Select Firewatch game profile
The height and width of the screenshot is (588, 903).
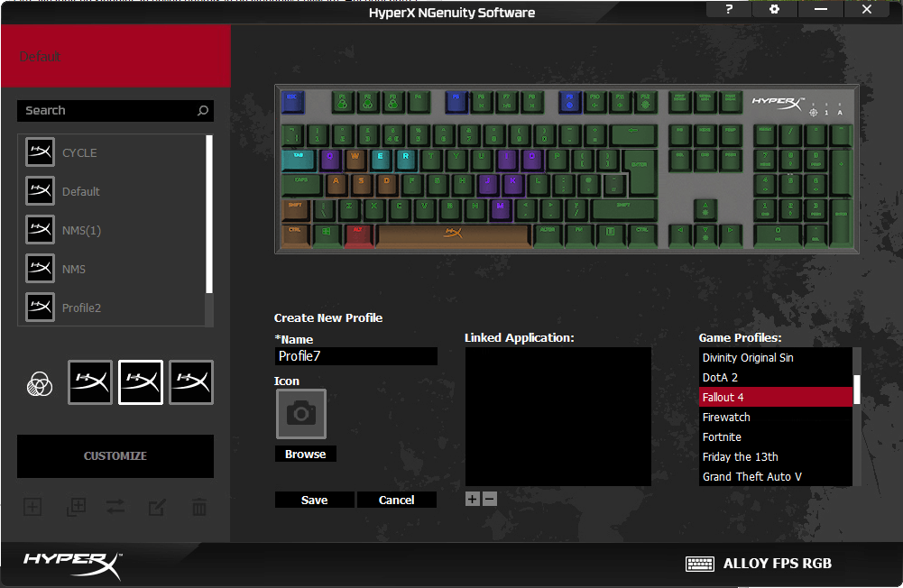click(x=775, y=417)
